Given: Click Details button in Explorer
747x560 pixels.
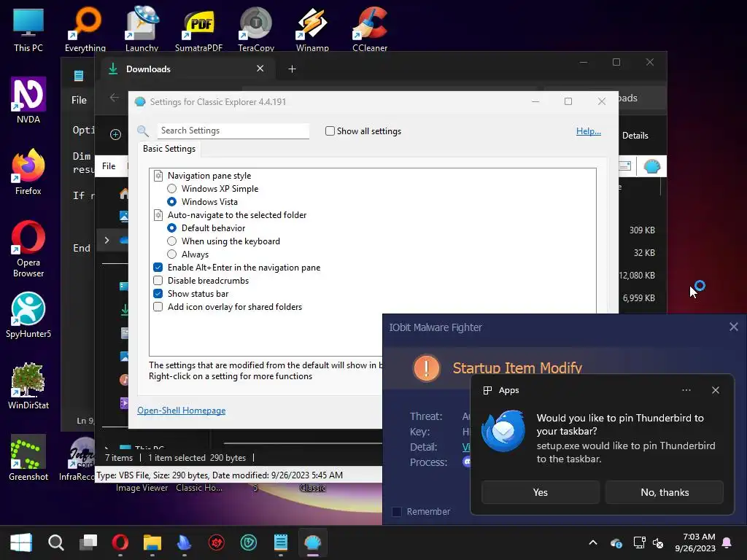Looking at the screenshot, I should click(x=635, y=136).
